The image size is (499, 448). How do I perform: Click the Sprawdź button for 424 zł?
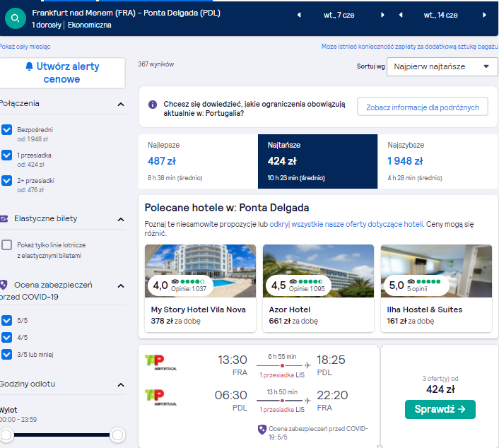tap(440, 409)
